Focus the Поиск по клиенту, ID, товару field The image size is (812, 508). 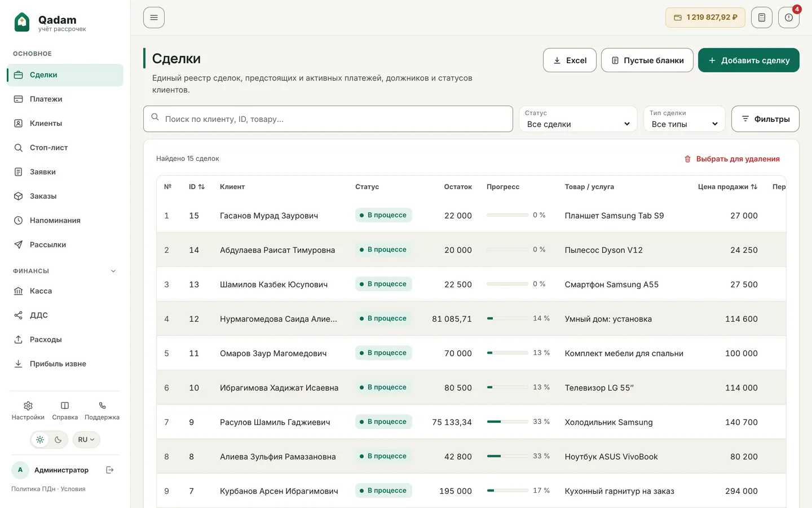tap(328, 119)
